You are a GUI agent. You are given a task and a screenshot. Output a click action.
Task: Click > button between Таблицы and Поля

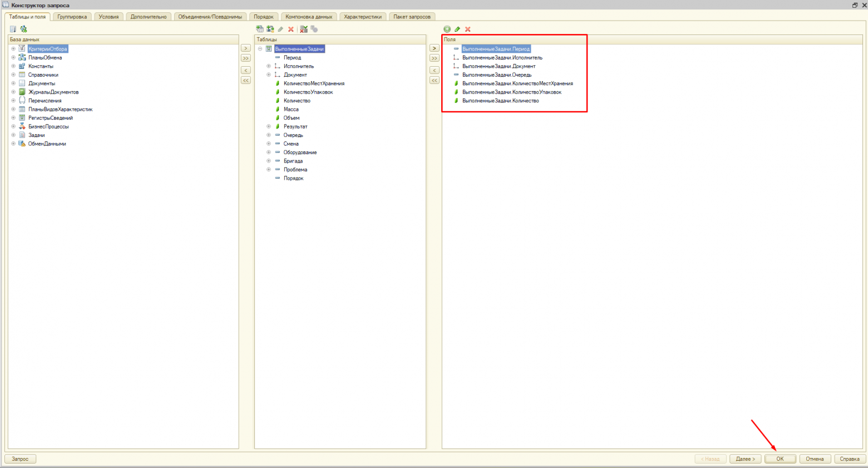click(435, 48)
